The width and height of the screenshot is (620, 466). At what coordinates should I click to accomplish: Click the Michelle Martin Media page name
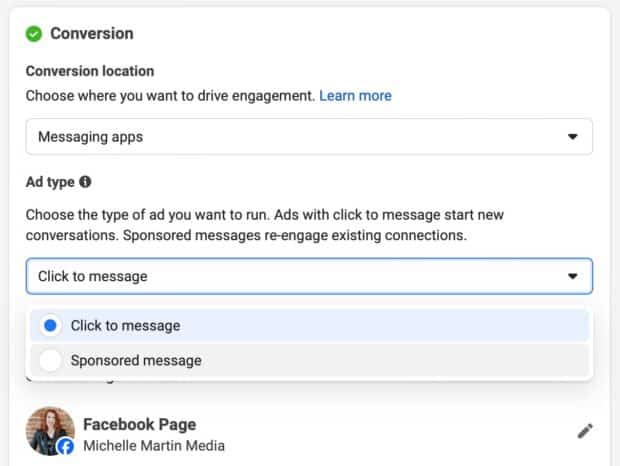[x=154, y=446]
